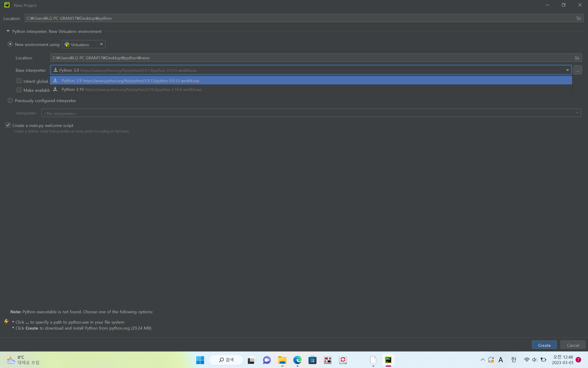Click the 'Base interpreter:' label
Viewport: 588px width, 368px height.
coord(31,70)
